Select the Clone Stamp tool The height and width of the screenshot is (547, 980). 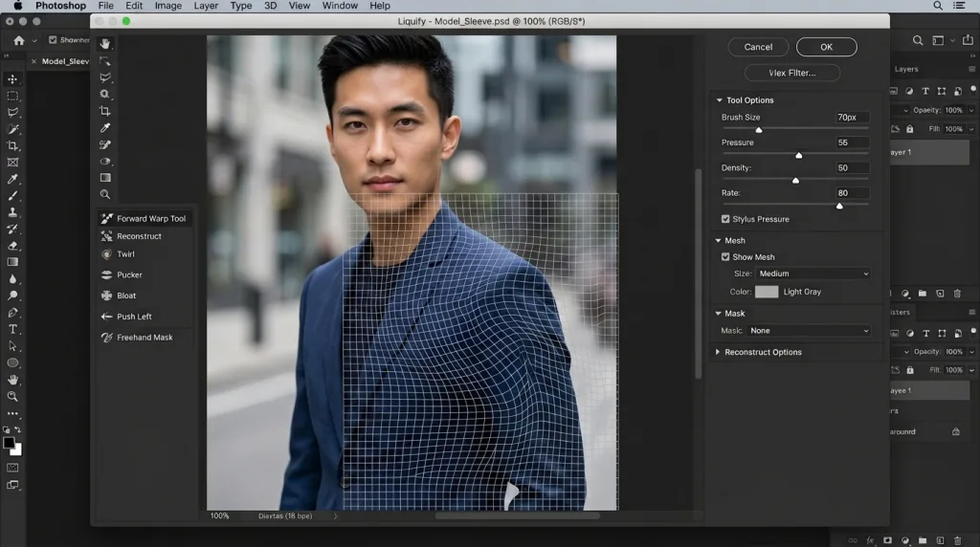point(12,212)
